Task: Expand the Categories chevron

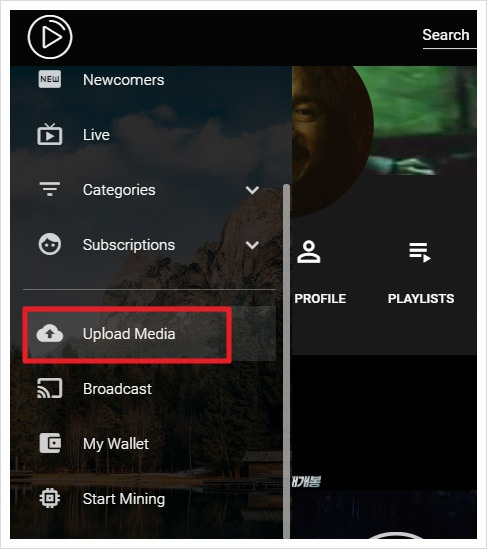Action: 252,190
